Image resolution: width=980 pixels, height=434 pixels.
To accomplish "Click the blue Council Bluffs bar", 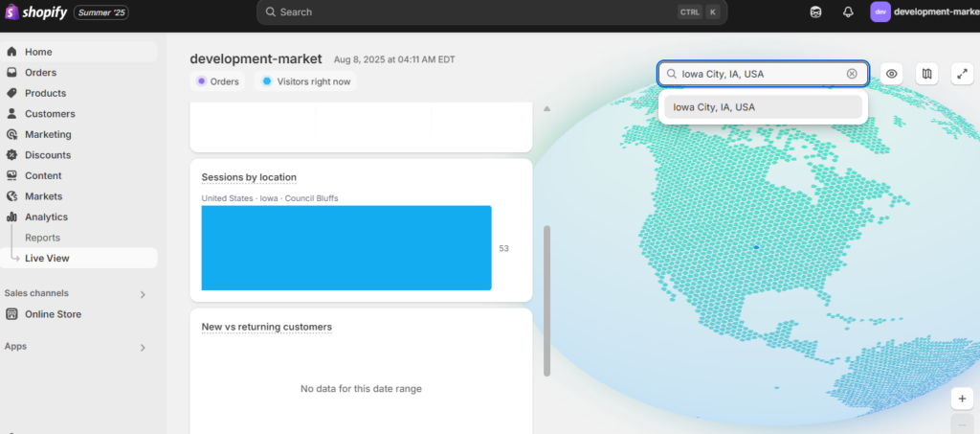I will click(x=346, y=248).
